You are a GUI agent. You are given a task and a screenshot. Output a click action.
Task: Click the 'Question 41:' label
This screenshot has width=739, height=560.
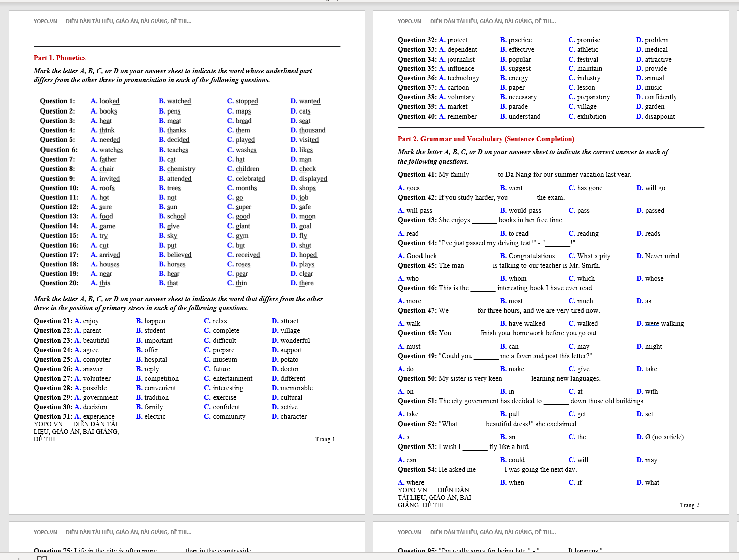pyautogui.click(x=417, y=175)
